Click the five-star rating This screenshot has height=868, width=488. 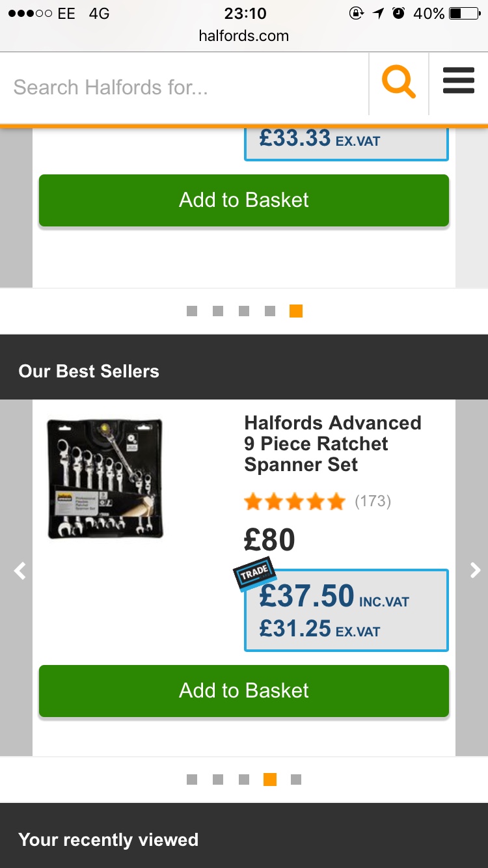tap(294, 502)
